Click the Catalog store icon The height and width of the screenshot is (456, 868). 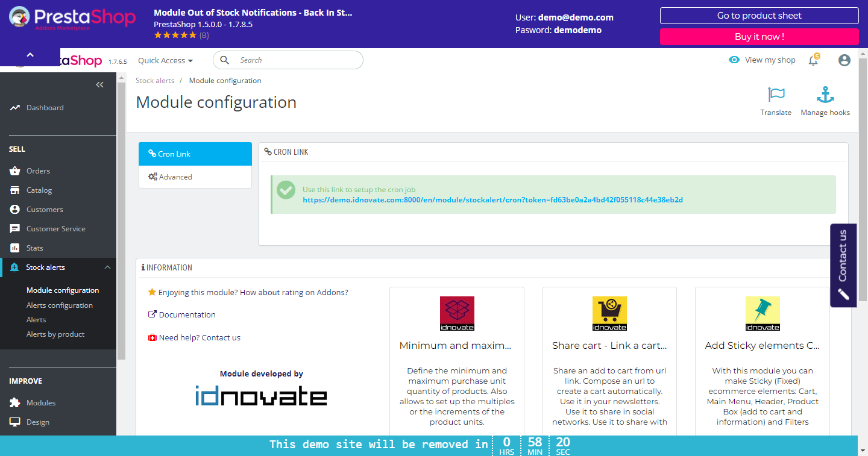[15, 190]
